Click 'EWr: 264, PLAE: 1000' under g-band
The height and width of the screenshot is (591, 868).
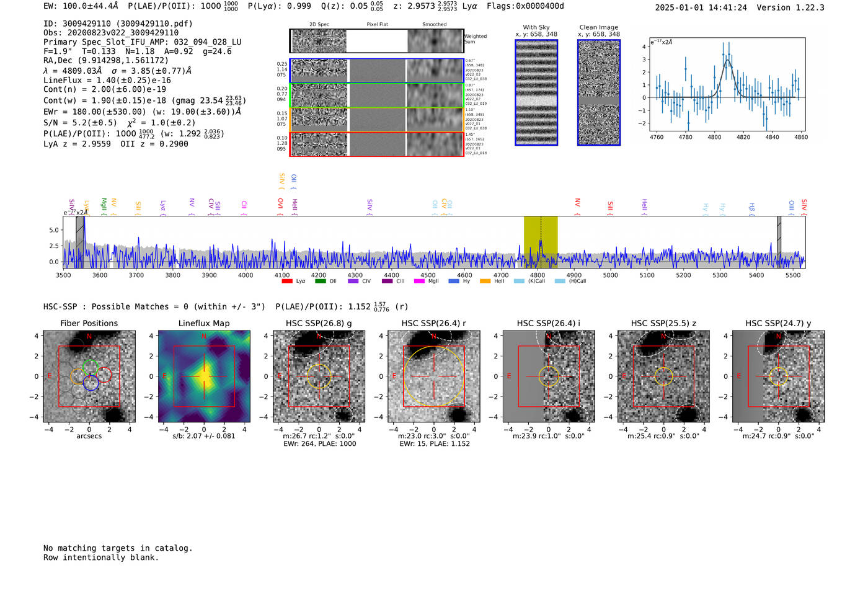319,444
